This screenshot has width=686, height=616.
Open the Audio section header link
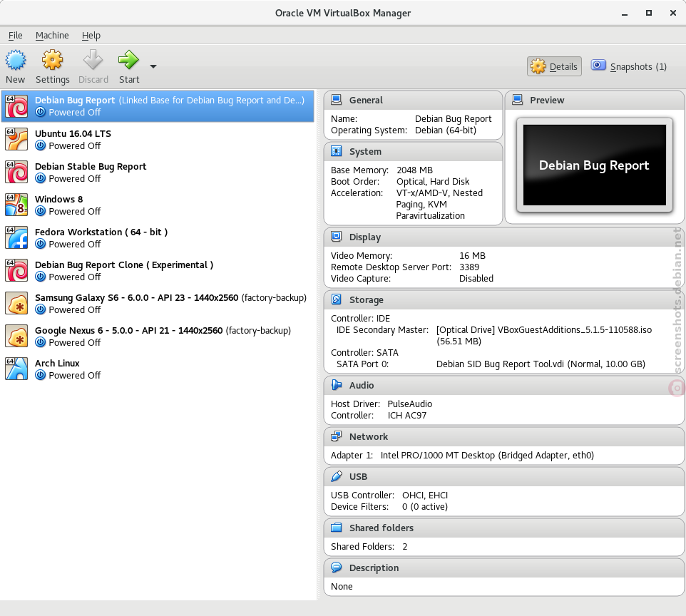362,386
